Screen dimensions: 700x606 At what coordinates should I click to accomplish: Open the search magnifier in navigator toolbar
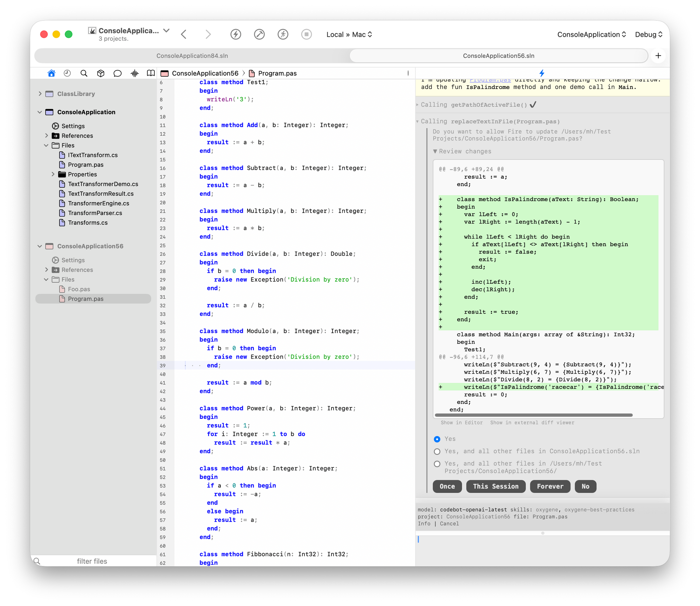84,73
